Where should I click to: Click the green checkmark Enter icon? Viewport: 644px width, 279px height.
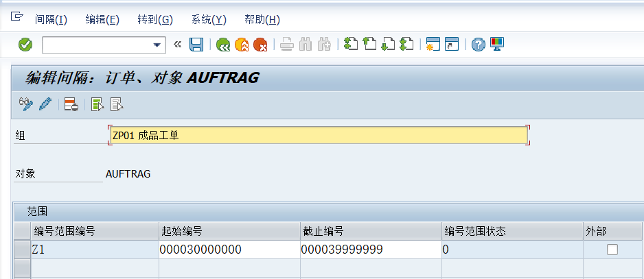(25, 45)
